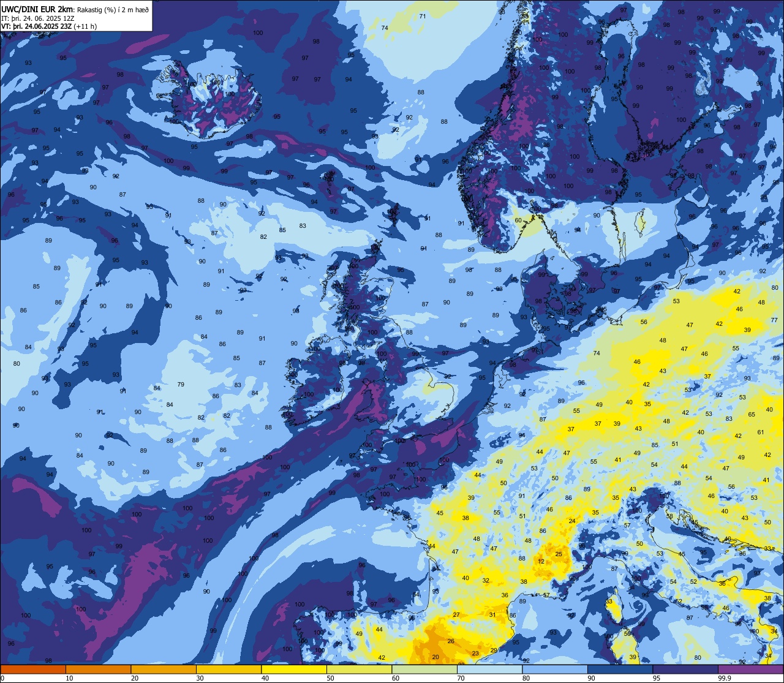This screenshot has width=784, height=683.
Task: Click the '24' humidity value on the map
Action: pyautogui.click(x=572, y=521)
